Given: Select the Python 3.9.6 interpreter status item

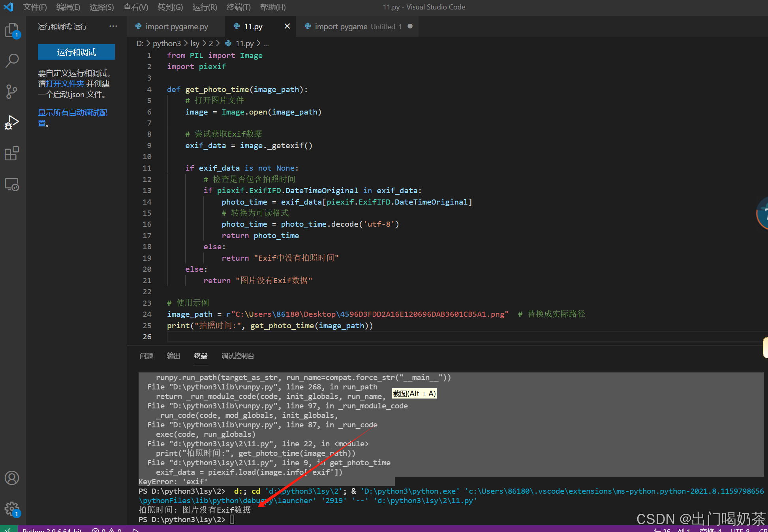Looking at the screenshot, I should (x=52, y=530).
